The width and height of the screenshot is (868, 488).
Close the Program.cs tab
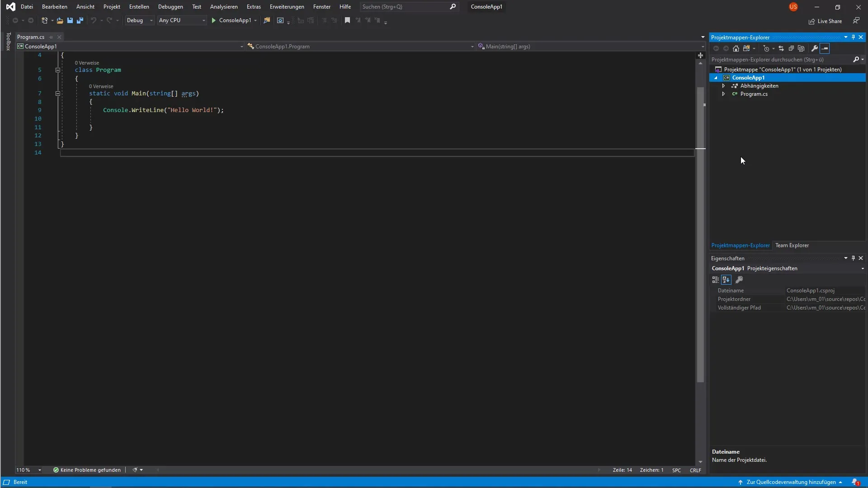[x=59, y=37]
